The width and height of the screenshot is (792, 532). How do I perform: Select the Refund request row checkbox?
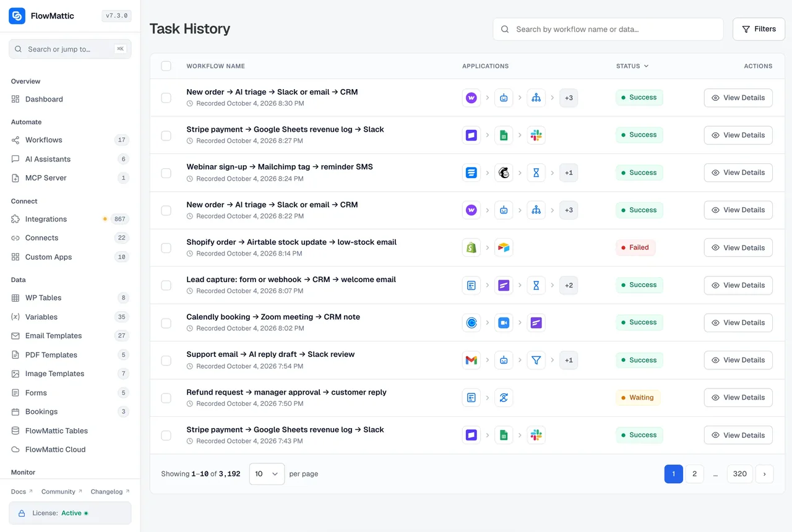(166, 398)
